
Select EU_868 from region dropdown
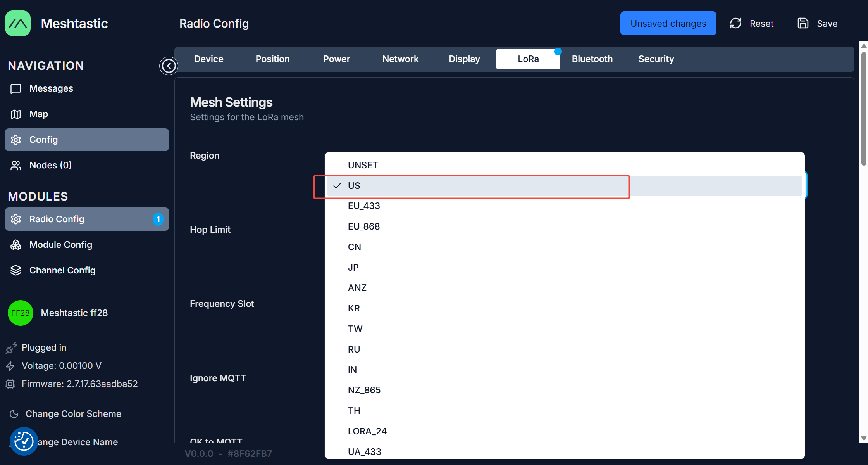tap(363, 226)
